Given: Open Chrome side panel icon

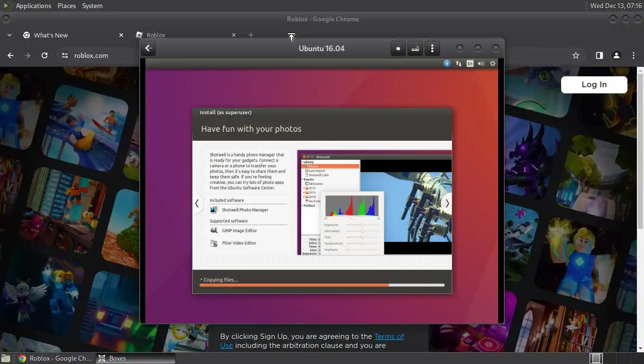Looking at the screenshot, I should [x=599, y=55].
